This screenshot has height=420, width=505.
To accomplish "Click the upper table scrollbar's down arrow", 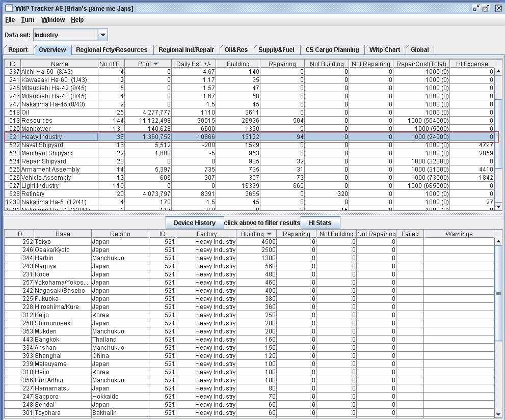I will 498,207.
